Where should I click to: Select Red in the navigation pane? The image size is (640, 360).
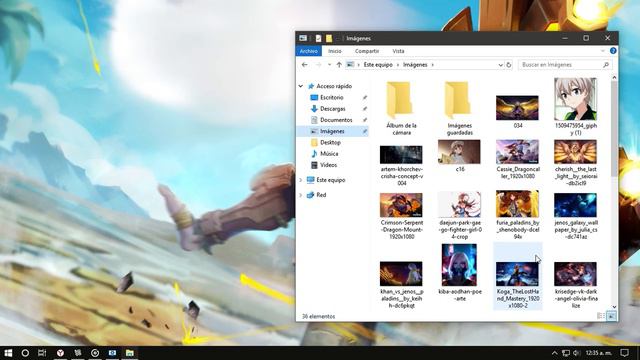click(x=321, y=195)
